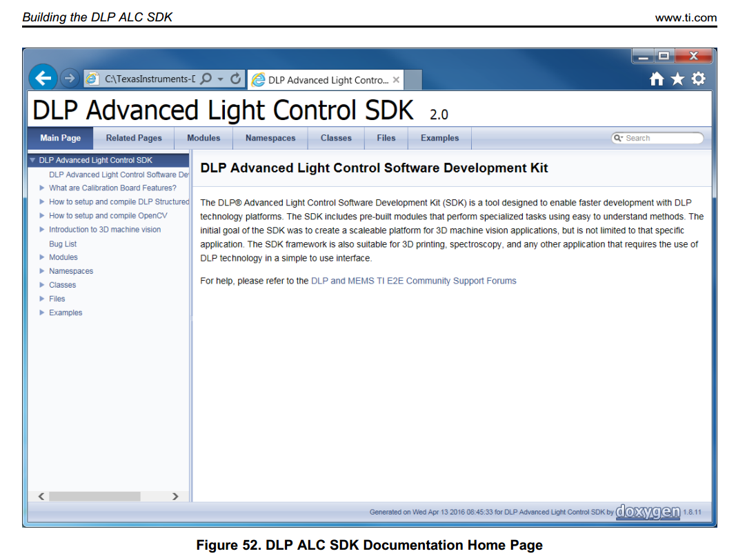Click the browser back arrow button
Viewport: 756px width, 558px height.
click(x=43, y=78)
